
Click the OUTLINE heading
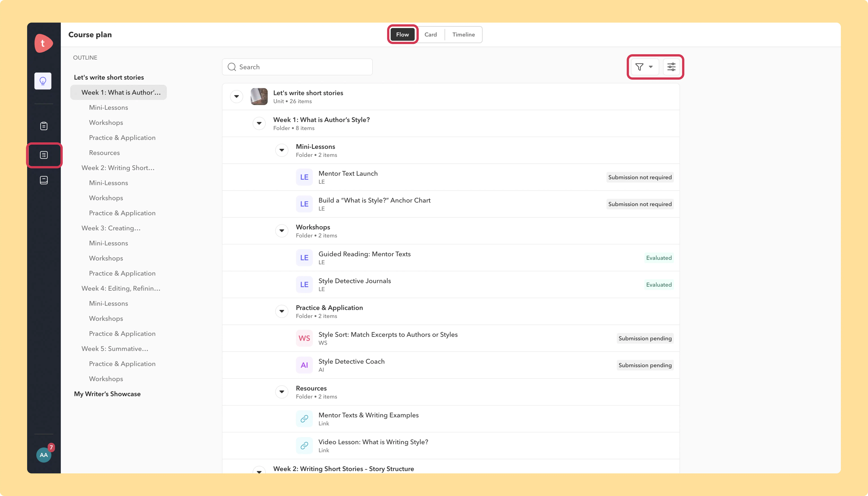pos(85,58)
